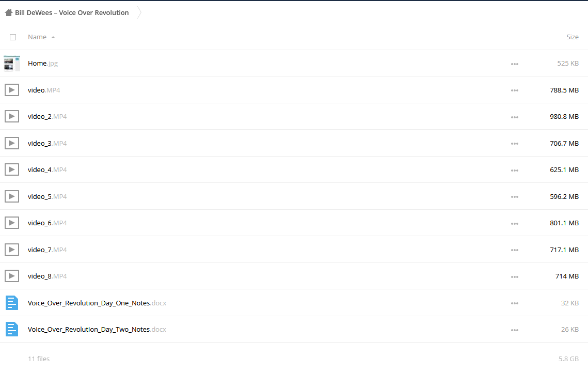Click the home icon in the breadcrumb
Image resolution: width=588 pixels, height=371 pixels.
pyautogui.click(x=9, y=13)
